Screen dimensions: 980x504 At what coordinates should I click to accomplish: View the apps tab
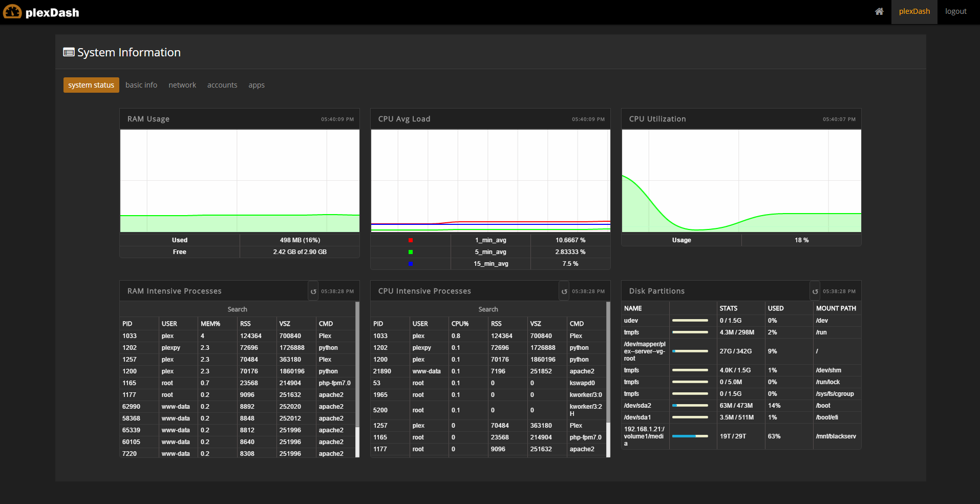[x=256, y=85]
